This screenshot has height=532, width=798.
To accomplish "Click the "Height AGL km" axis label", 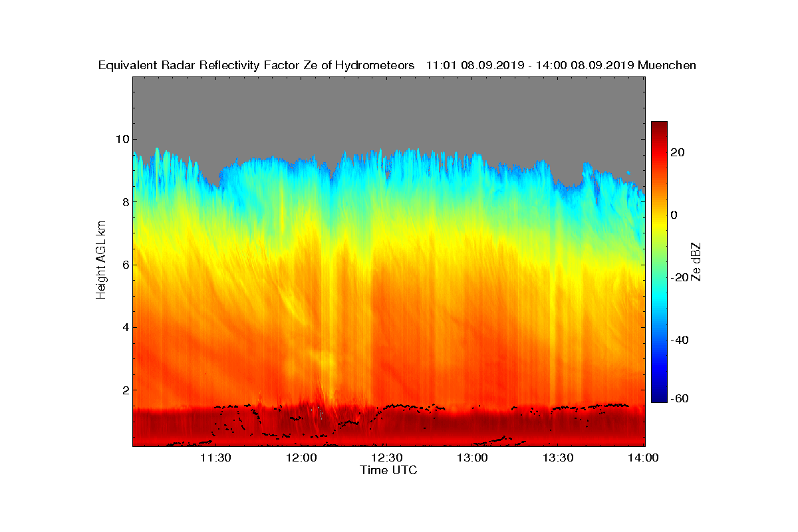I will (x=101, y=260).
